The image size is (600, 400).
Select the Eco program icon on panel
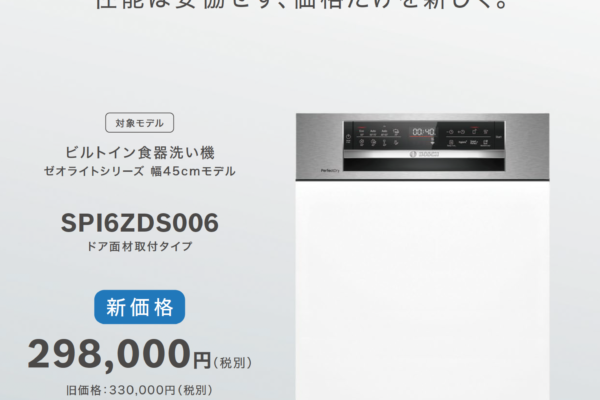pos(361,132)
